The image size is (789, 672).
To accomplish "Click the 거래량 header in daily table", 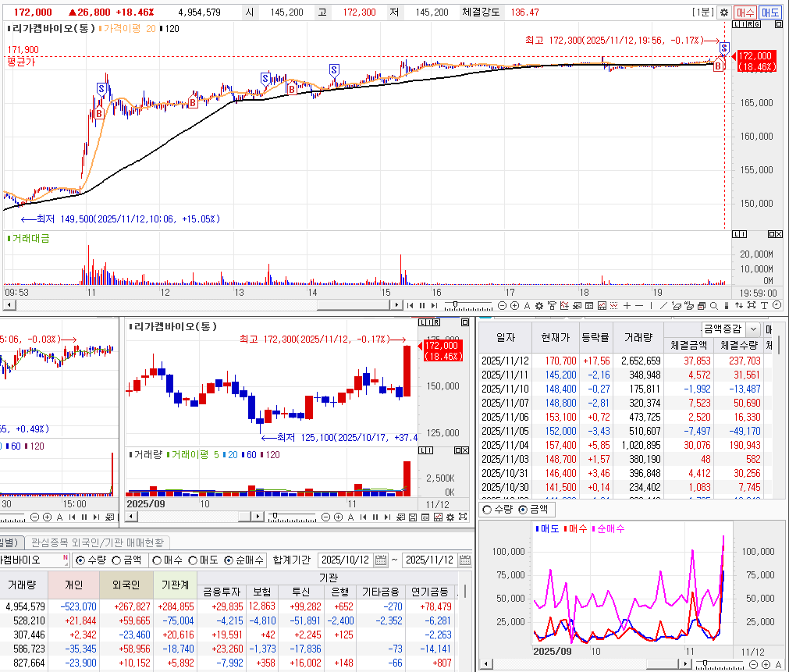I will pyautogui.click(x=638, y=337).
